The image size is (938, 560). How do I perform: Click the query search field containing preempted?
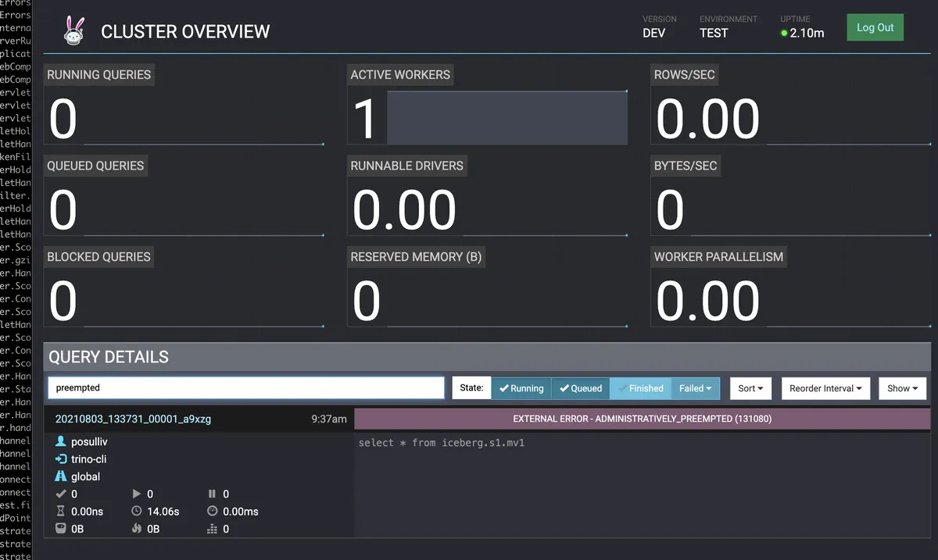coord(246,388)
